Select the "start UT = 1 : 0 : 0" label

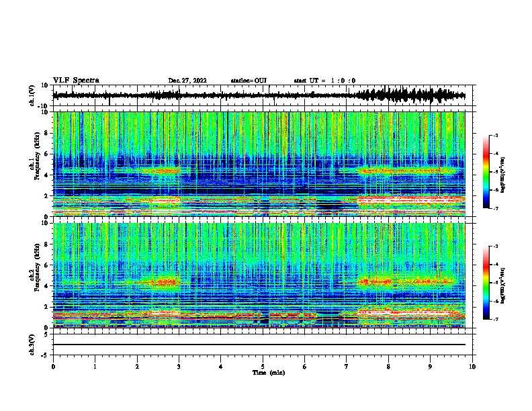(324, 81)
